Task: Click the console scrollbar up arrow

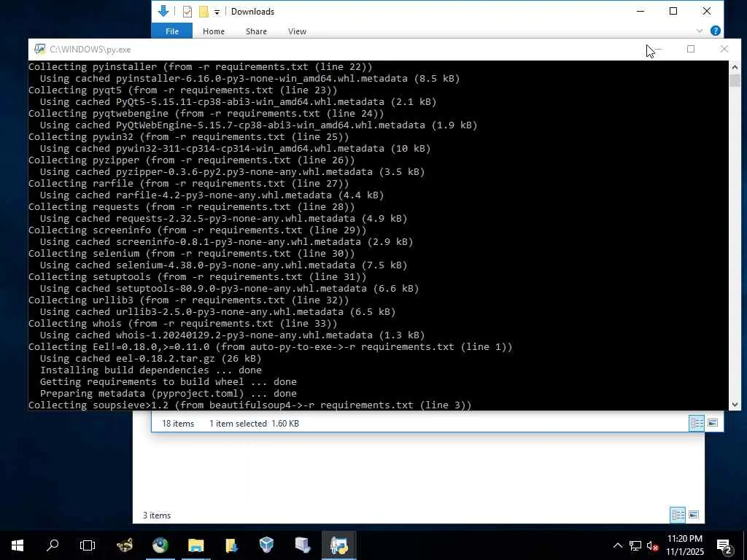Action: [x=735, y=67]
